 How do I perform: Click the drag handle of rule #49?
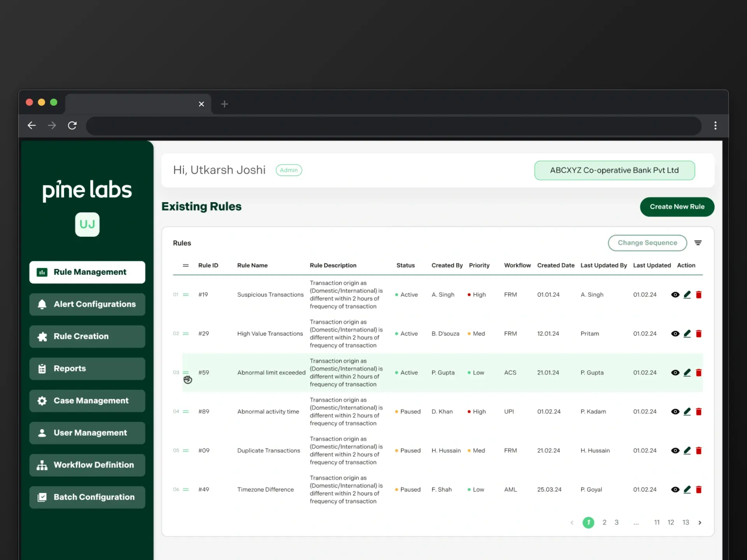(x=186, y=489)
